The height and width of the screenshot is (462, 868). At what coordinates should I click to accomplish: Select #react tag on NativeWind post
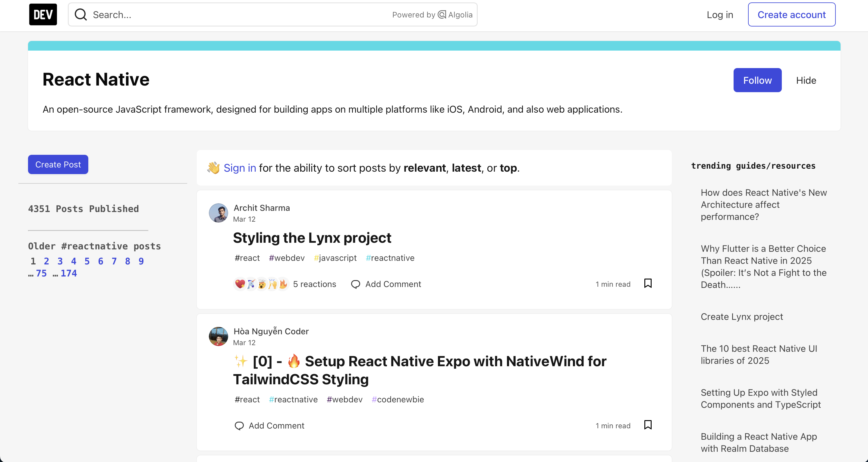[247, 399]
